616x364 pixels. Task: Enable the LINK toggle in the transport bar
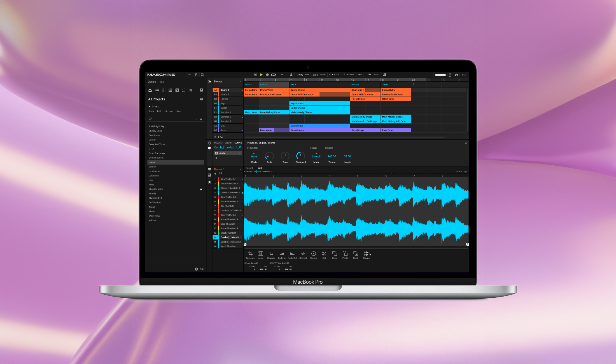click(x=282, y=75)
